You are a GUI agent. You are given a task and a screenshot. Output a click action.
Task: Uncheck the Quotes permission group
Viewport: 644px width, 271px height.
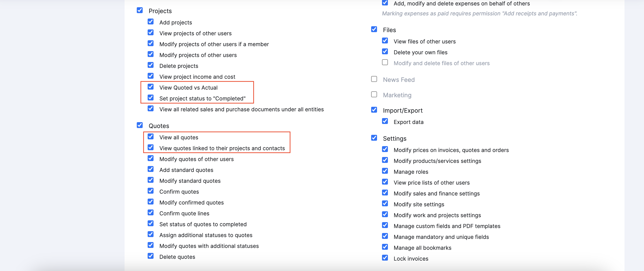pos(139,125)
